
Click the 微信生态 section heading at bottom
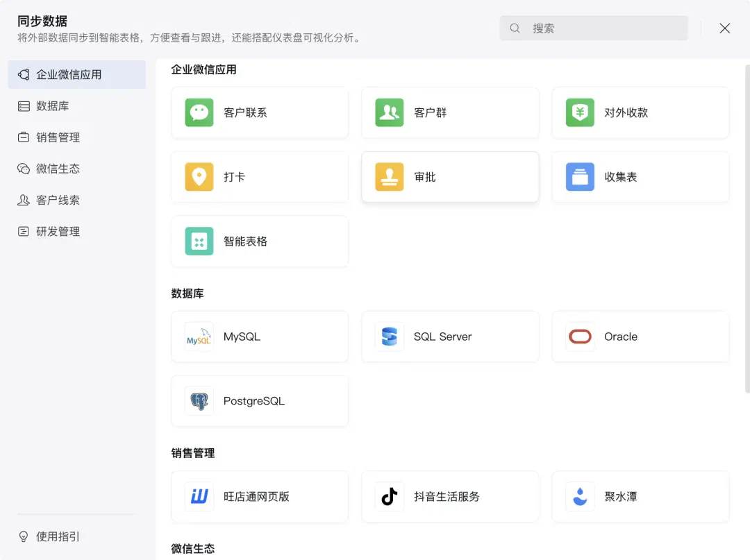(193, 548)
